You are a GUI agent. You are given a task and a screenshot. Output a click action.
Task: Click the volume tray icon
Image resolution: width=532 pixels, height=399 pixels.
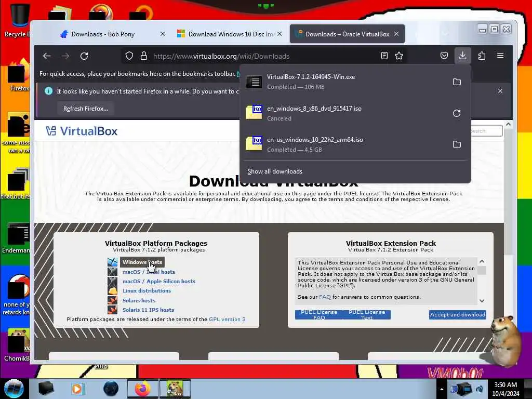tap(480, 389)
